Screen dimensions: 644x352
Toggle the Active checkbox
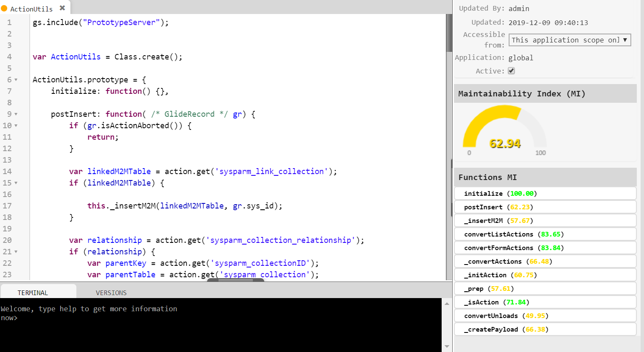pos(511,71)
